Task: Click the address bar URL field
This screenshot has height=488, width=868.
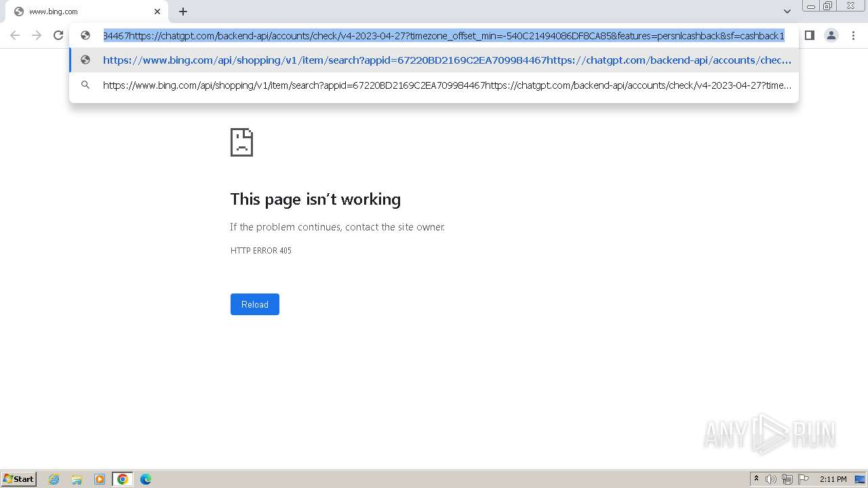Action: click(x=443, y=35)
